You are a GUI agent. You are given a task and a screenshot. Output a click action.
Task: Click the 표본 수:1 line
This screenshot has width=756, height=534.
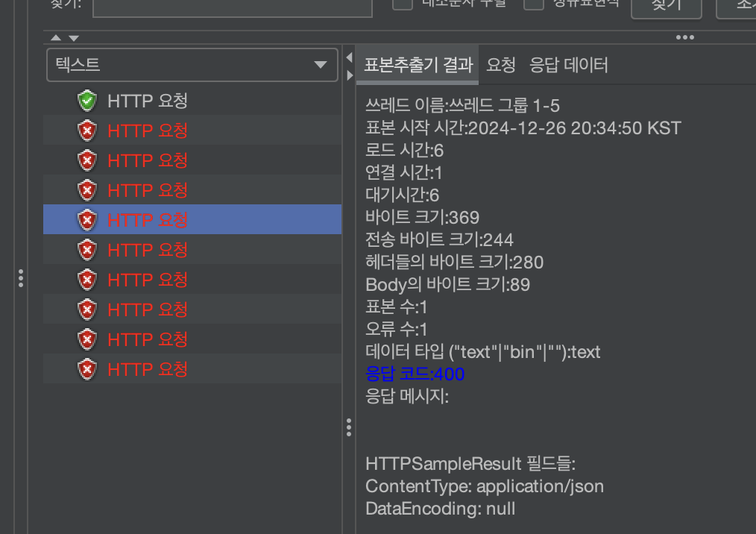point(396,307)
